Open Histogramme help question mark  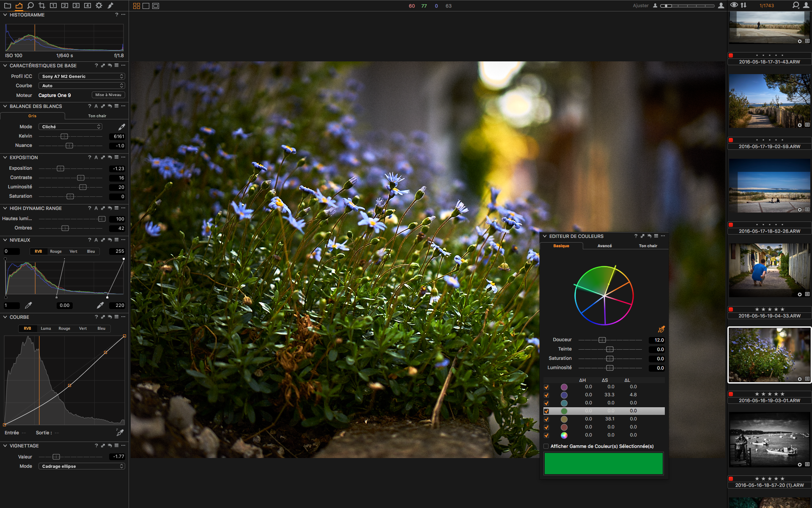coord(116,15)
